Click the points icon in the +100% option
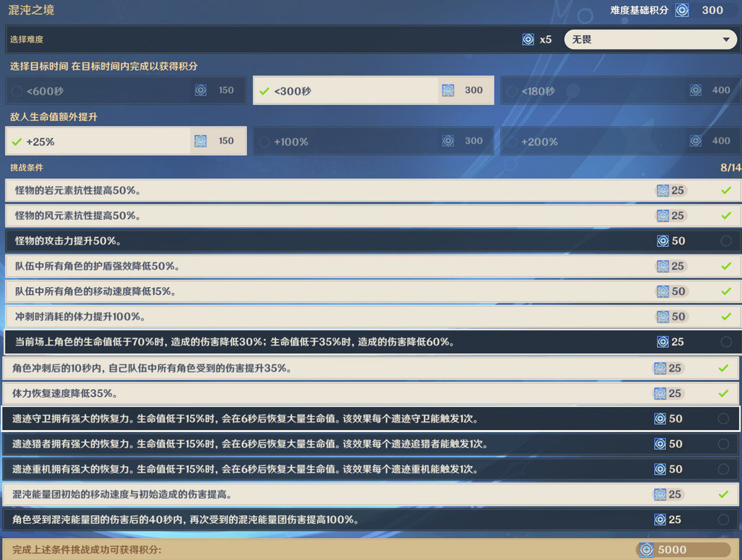 [448, 141]
